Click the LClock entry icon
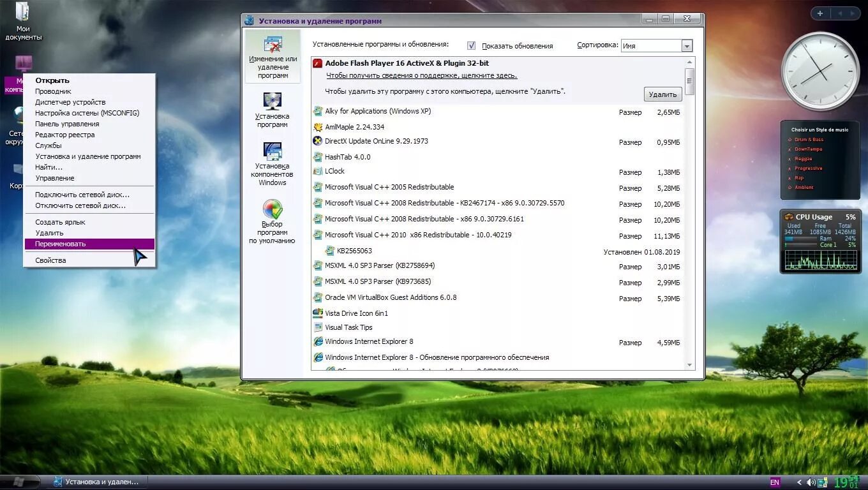 click(318, 171)
